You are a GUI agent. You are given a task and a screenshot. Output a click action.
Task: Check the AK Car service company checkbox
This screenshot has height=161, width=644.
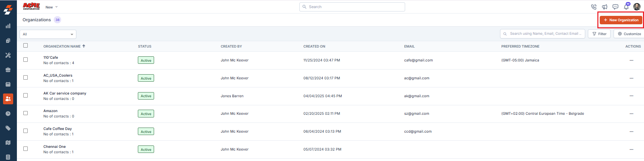click(25, 96)
